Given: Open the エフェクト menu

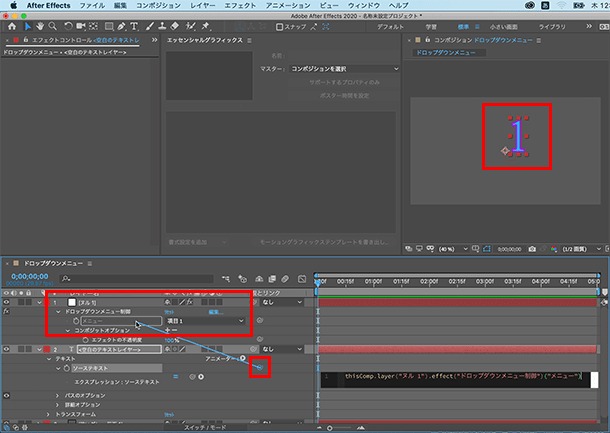Looking at the screenshot, I should coord(240,5).
